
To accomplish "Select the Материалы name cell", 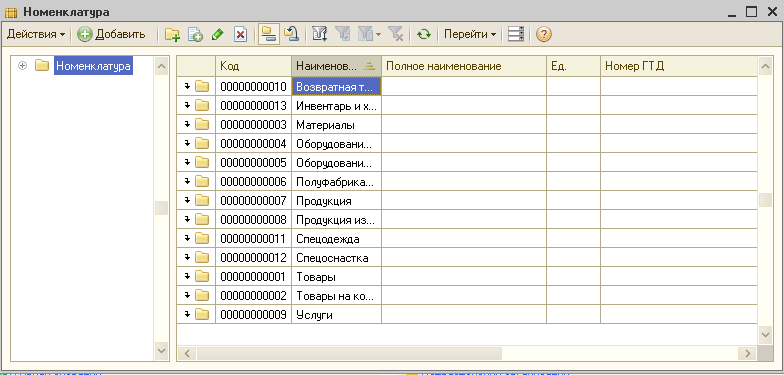I will point(336,124).
